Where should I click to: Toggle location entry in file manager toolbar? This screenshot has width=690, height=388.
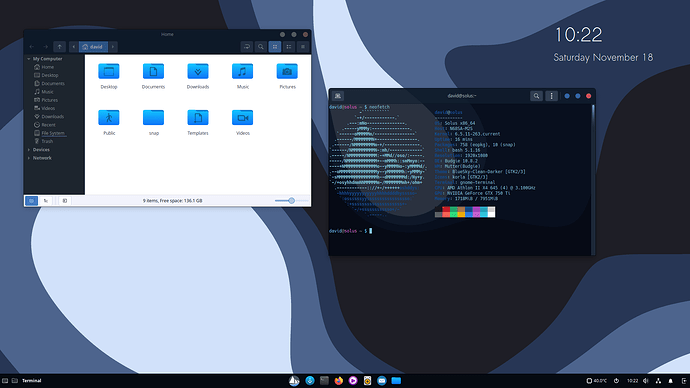tap(247, 47)
